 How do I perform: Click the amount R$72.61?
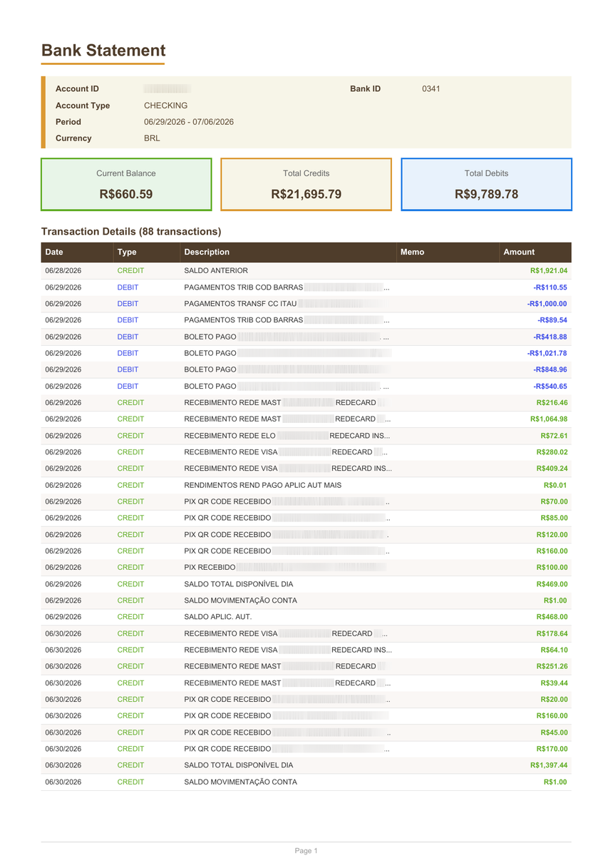pyautogui.click(x=554, y=436)
